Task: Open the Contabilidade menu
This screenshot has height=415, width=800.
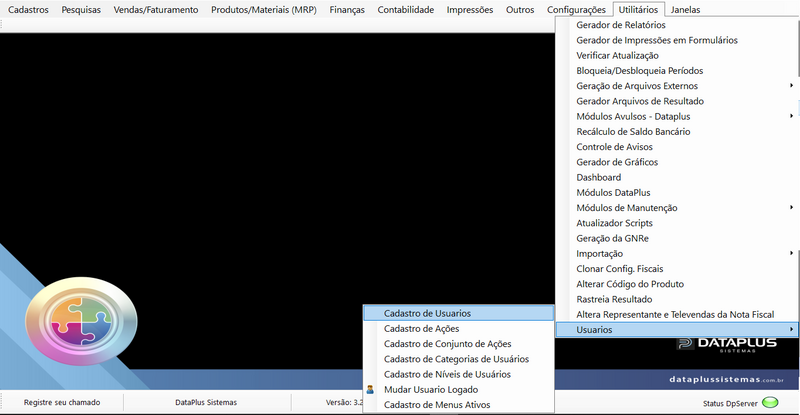Action: 406,10
